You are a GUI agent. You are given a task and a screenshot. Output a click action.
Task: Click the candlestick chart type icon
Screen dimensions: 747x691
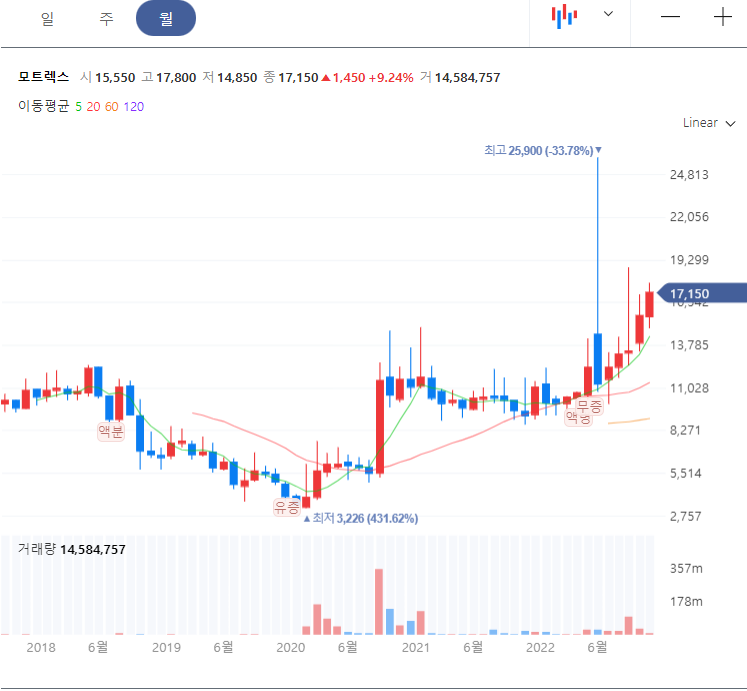pos(564,16)
